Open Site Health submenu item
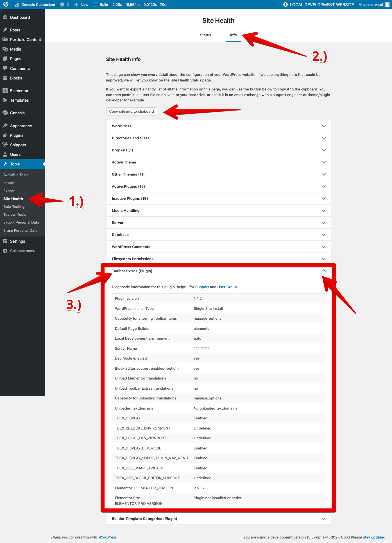The width and height of the screenshot is (392, 543). 13,199
